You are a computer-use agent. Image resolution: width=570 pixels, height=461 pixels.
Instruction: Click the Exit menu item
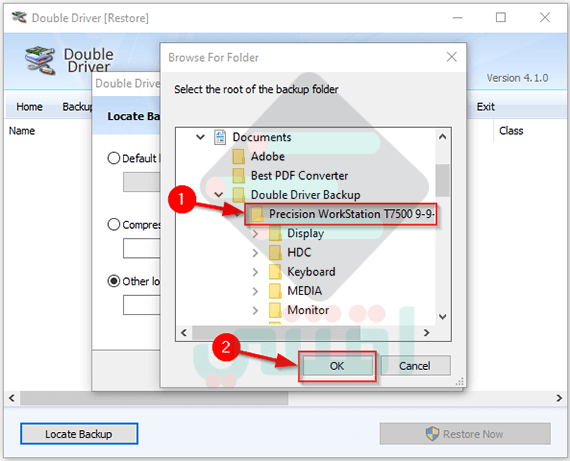(x=486, y=107)
